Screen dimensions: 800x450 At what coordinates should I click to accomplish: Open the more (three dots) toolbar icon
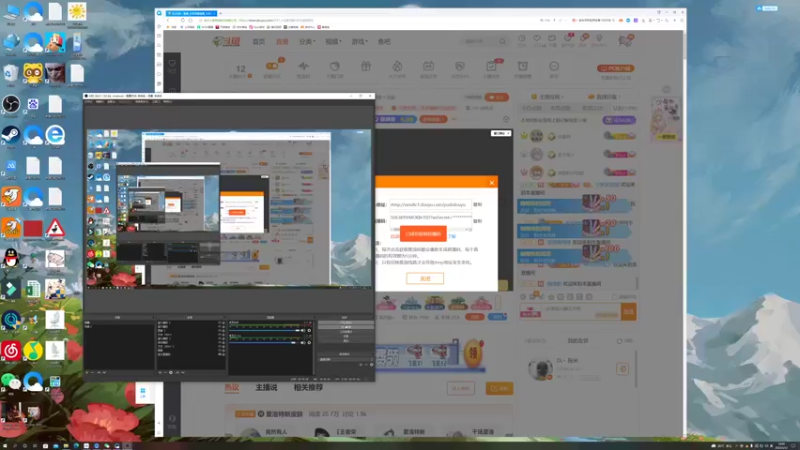[x=554, y=66]
